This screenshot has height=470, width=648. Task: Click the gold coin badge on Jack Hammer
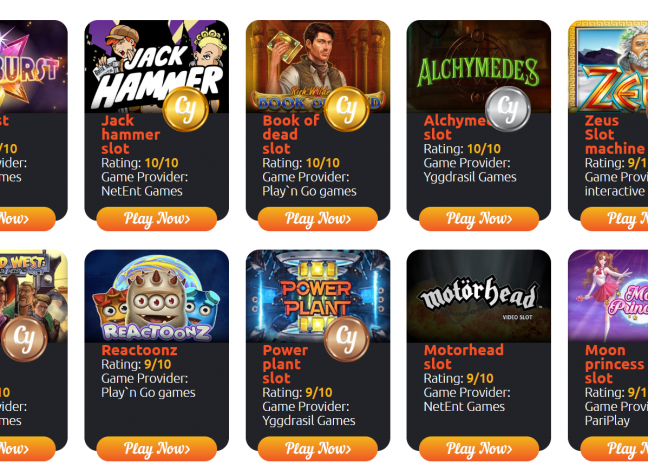pyautogui.click(x=186, y=109)
